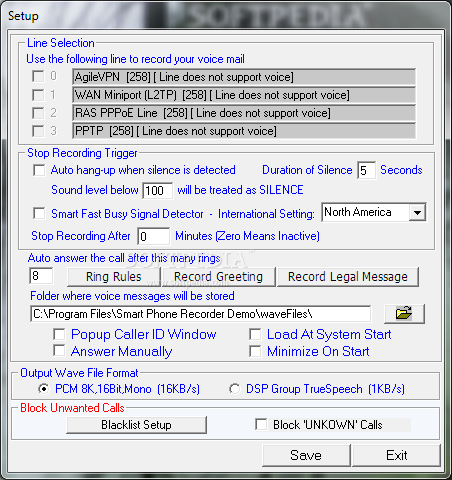The height and width of the screenshot is (480, 452).
Task: Select DSP Group TrueSpeech format
Action: point(234,389)
